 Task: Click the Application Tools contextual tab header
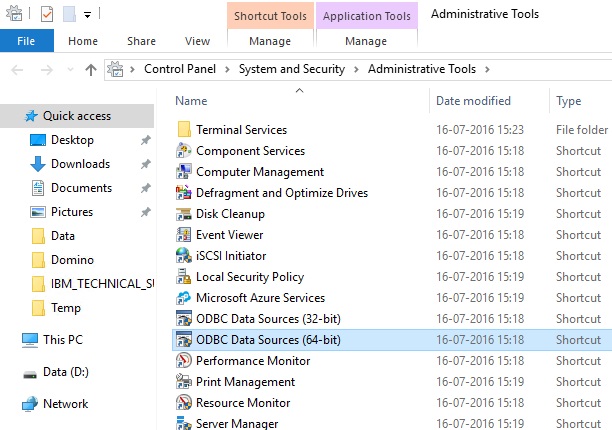tap(366, 16)
